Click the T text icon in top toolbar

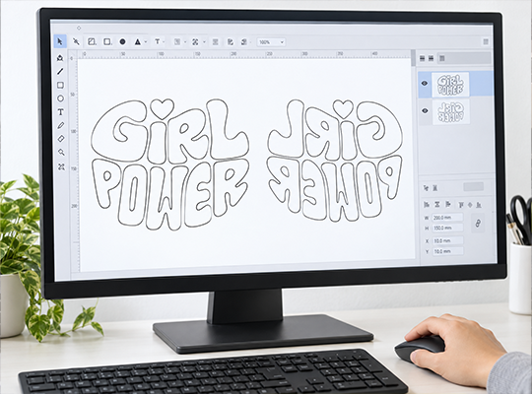click(x=157, y=41)
